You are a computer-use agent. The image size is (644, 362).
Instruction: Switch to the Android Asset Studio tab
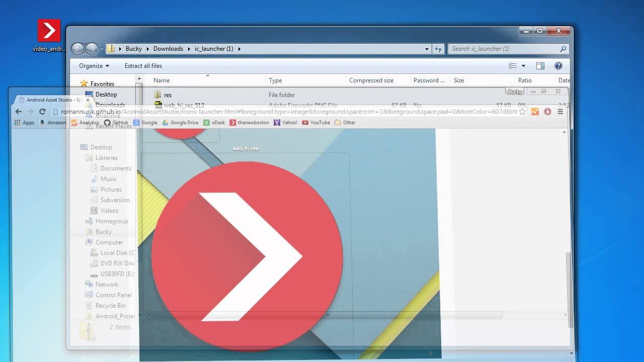[x=50, y=100]
